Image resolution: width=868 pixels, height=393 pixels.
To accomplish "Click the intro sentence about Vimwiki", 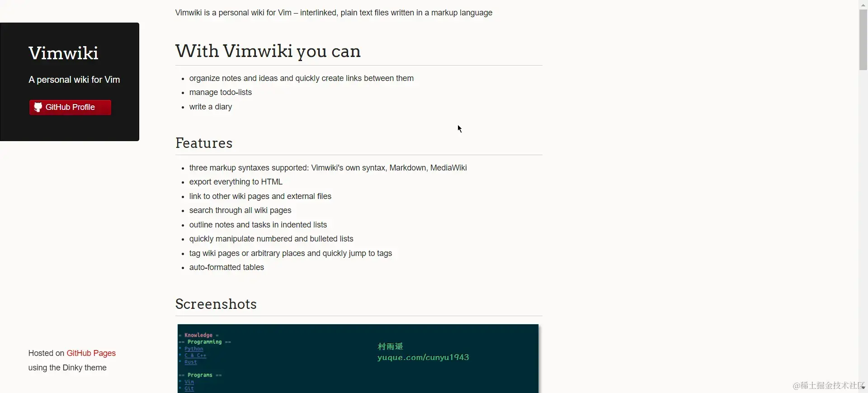I will pos(334,13).
